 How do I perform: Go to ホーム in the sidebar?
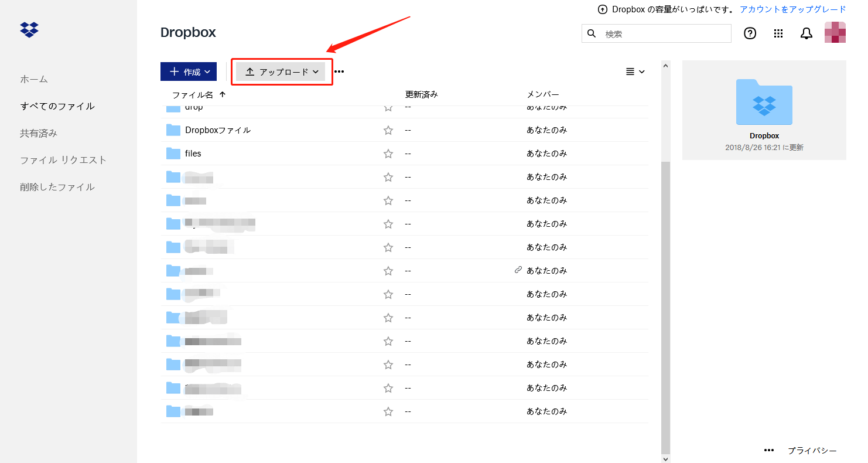(34, 79)
